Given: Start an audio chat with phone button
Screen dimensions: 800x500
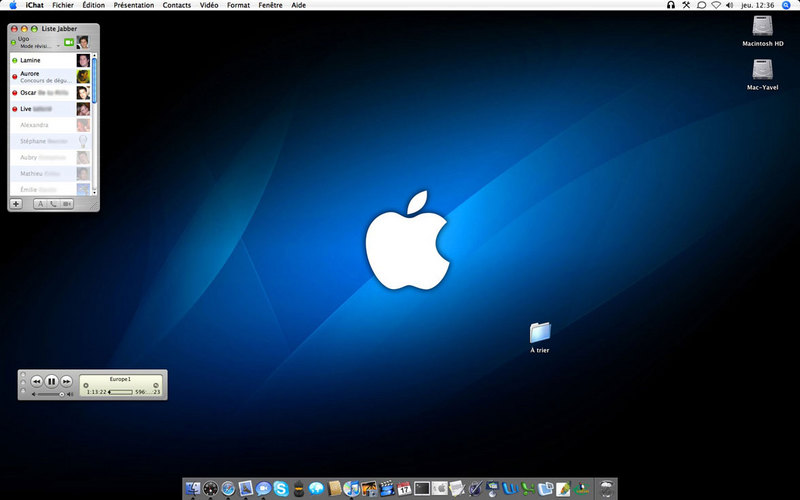Looking at the screenshot, I should click(x=54, y=204).
